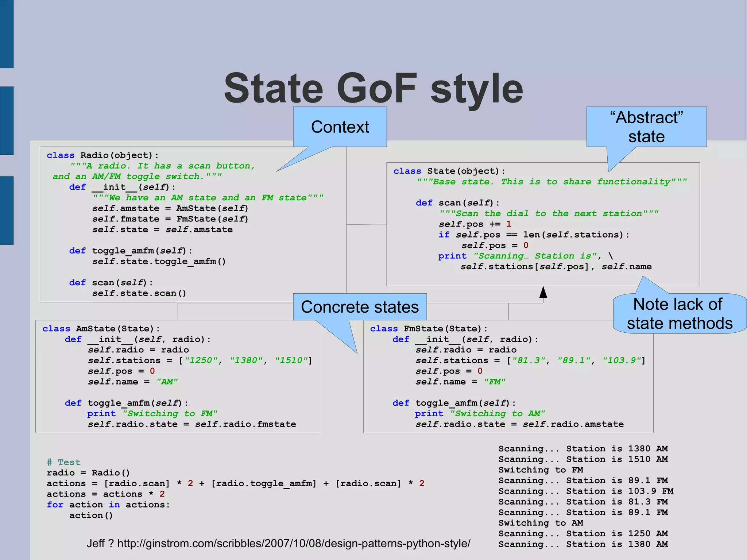Click the '# Test' comment line
The image size is (747, 560).
tap(63, 462)
